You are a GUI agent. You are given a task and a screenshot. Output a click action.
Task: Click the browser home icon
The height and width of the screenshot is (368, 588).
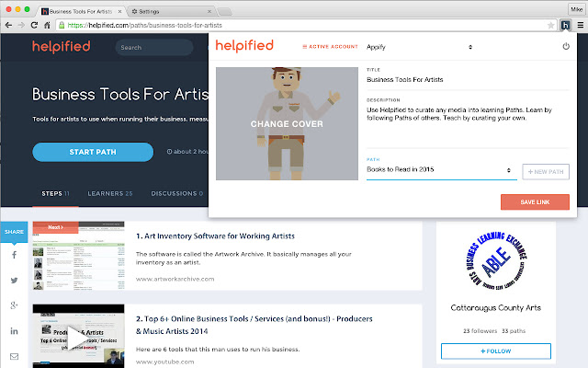tap(47, 25)
